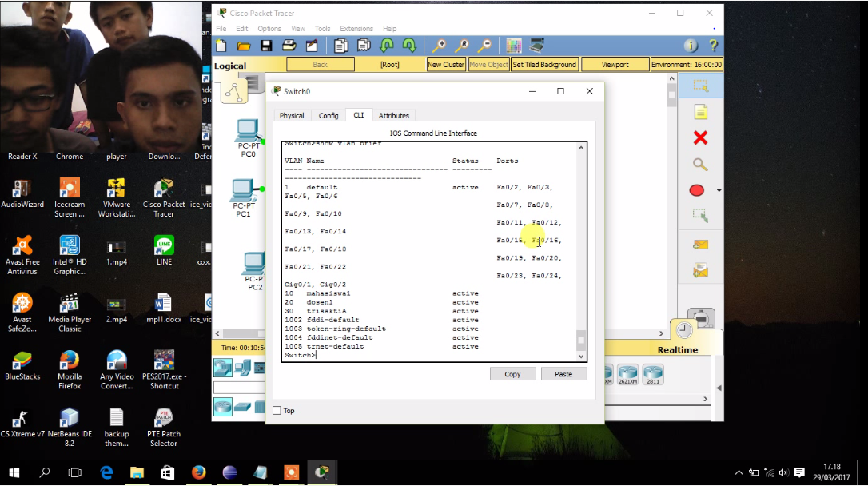Open help with the question mark icon
868x486 pixels.
click(713, 46)
